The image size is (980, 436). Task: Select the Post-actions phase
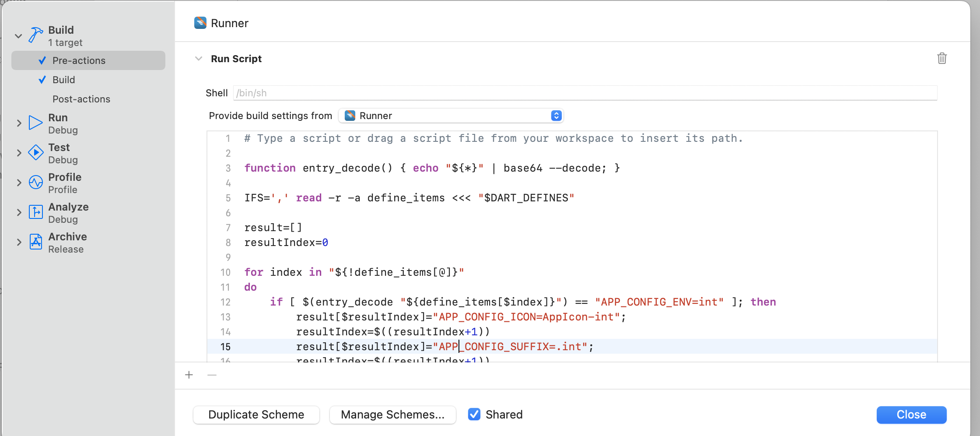(81, 99)
